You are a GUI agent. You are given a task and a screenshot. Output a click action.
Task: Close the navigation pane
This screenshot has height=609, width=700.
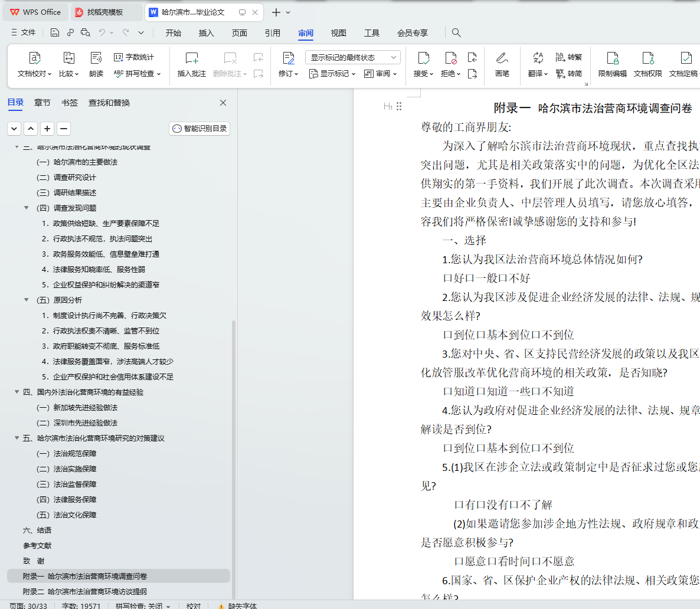[223, 103]
